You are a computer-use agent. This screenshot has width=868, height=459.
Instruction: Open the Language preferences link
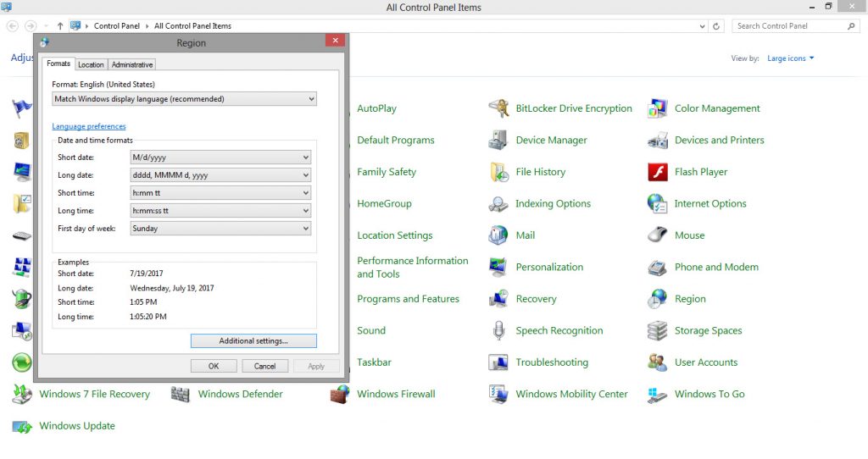[x=89, y=126]
